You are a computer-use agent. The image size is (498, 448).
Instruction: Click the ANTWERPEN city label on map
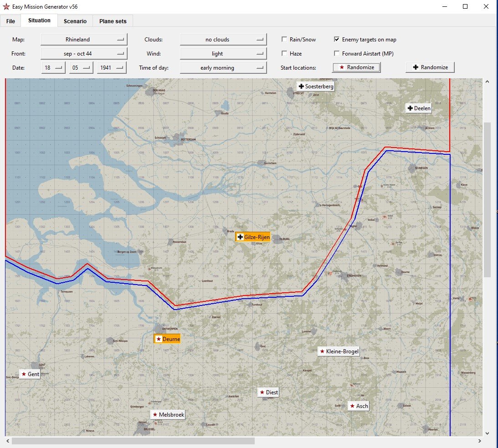[x=169, y=329]
